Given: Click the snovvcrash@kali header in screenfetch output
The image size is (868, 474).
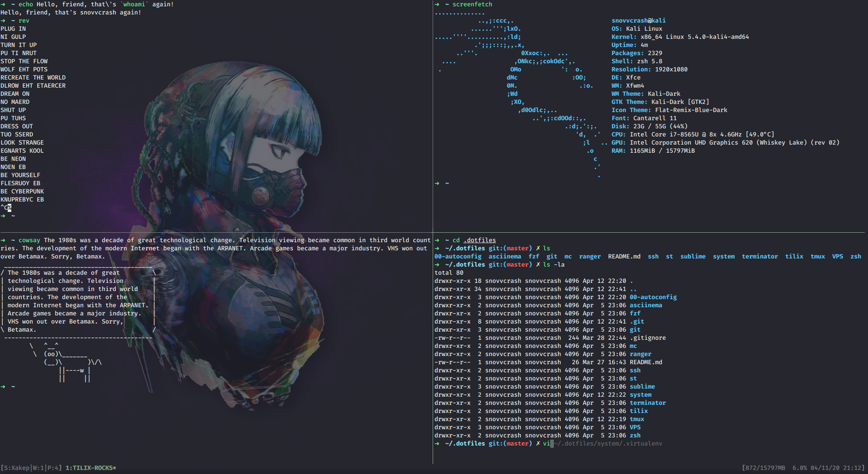Looking at the screenshot, I should tap(638, 20).
